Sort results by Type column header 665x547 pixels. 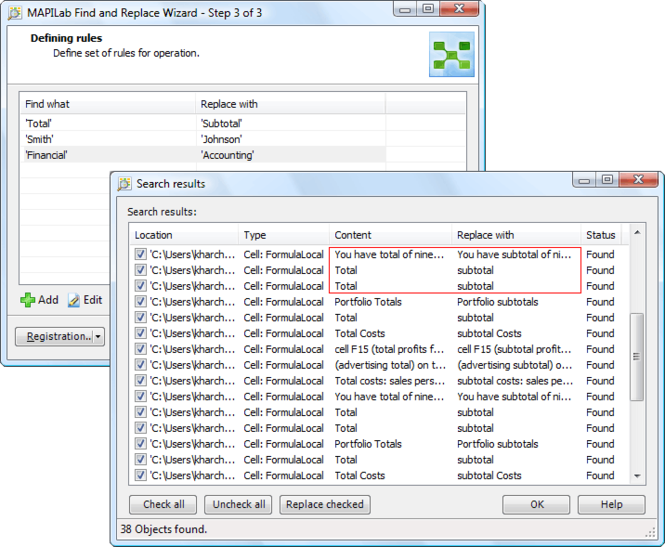[x=284, y=235]
